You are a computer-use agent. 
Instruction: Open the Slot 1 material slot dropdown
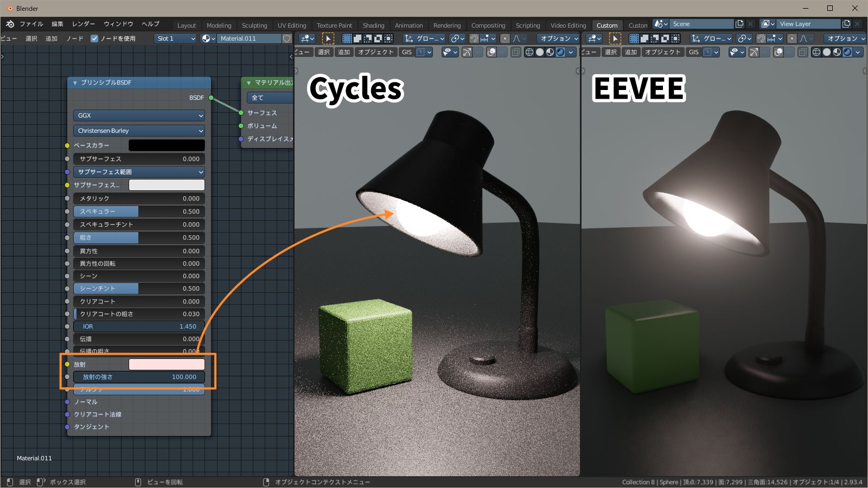pyautogui.click(x=175, y=38)
